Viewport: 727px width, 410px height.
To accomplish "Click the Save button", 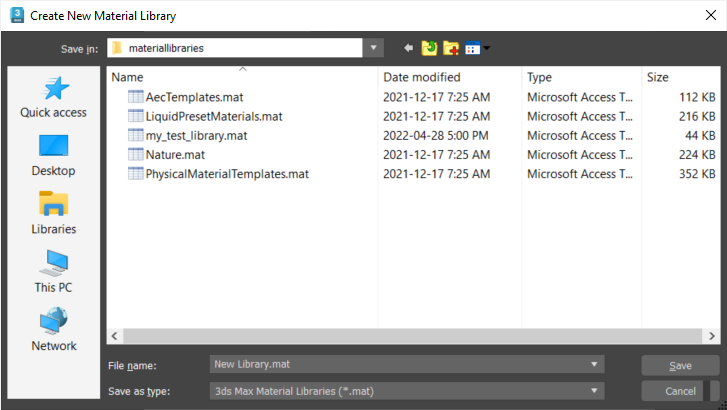I will point(680,365).
